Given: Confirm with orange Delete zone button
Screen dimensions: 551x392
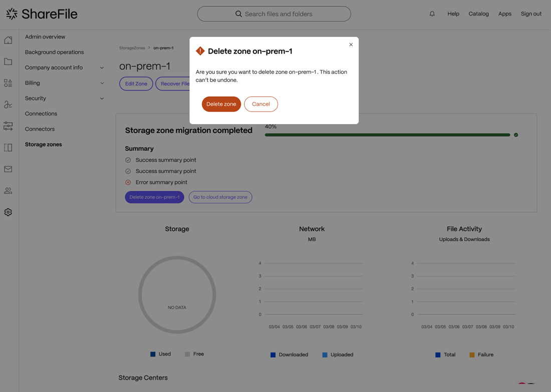Looking at the screenshot, I should (x=221, y=104).
